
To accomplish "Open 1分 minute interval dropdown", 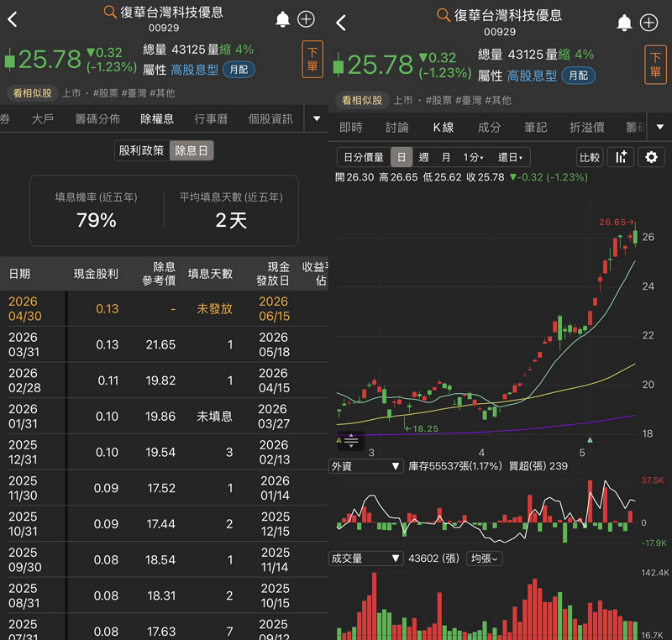I will click(x=473, y=157).
